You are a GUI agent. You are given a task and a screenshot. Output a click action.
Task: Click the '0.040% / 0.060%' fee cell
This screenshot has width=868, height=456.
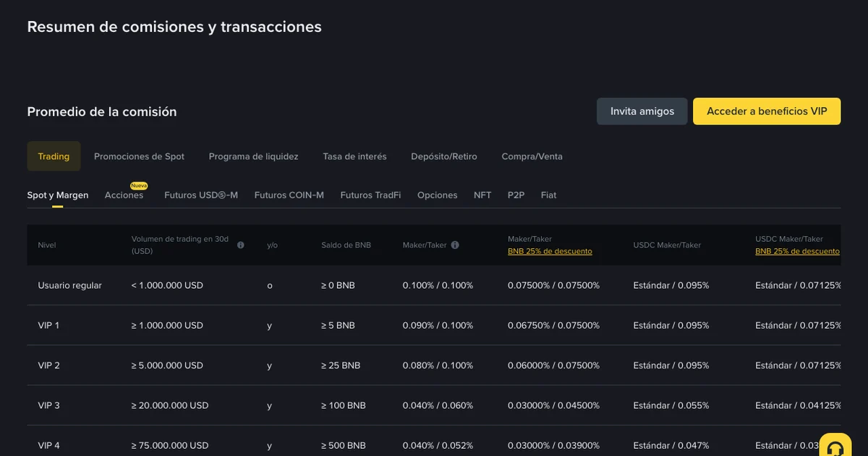pos(438,405)
